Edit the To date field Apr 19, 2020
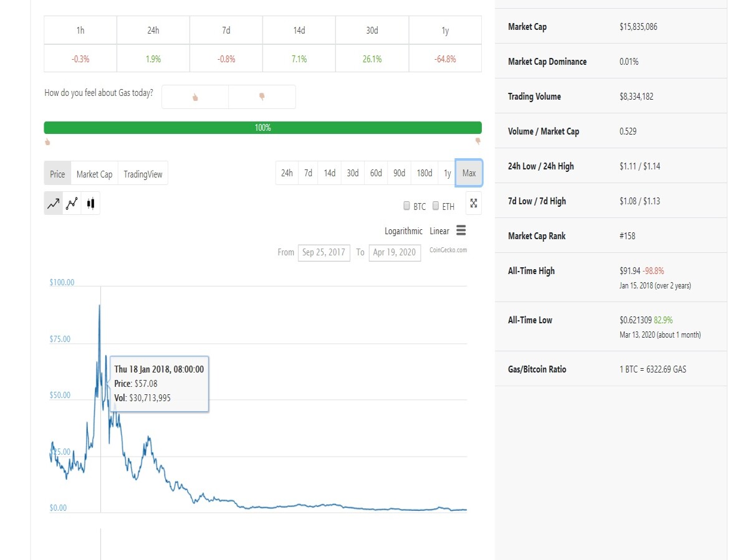748x560 pixels. click(395, 252)
